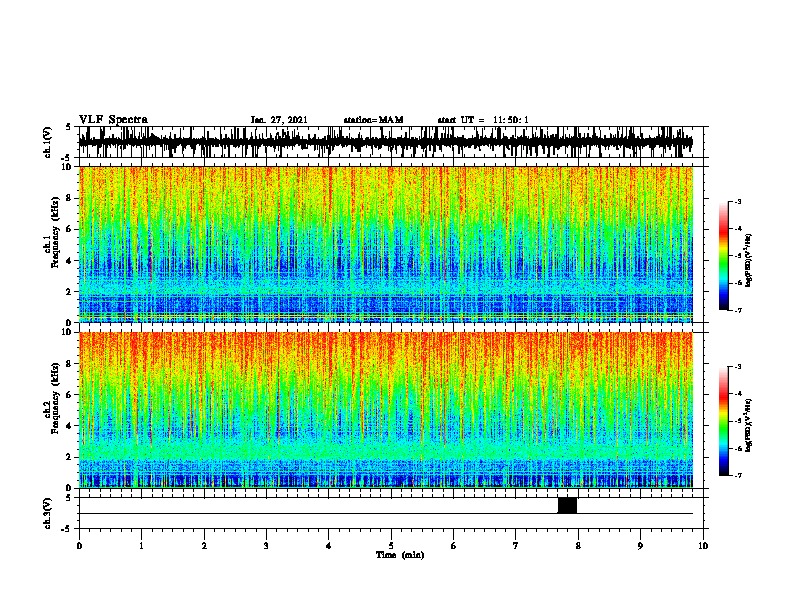Click the 'Time (min)' axis label
792x612 pixels.
coord(400,555)
